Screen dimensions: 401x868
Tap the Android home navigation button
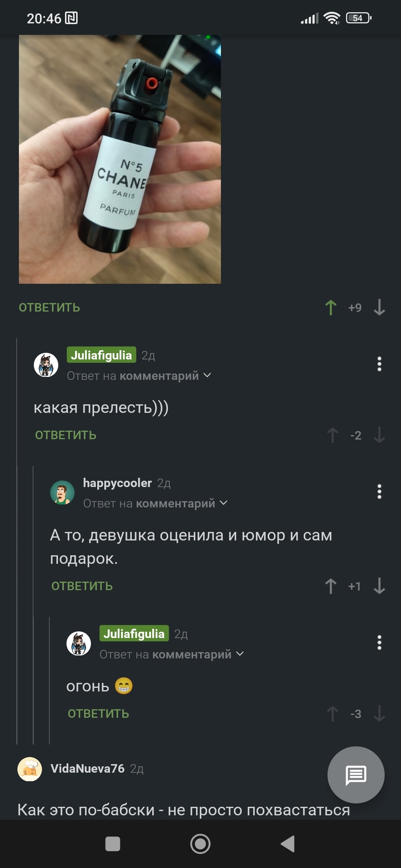[200, 844]
